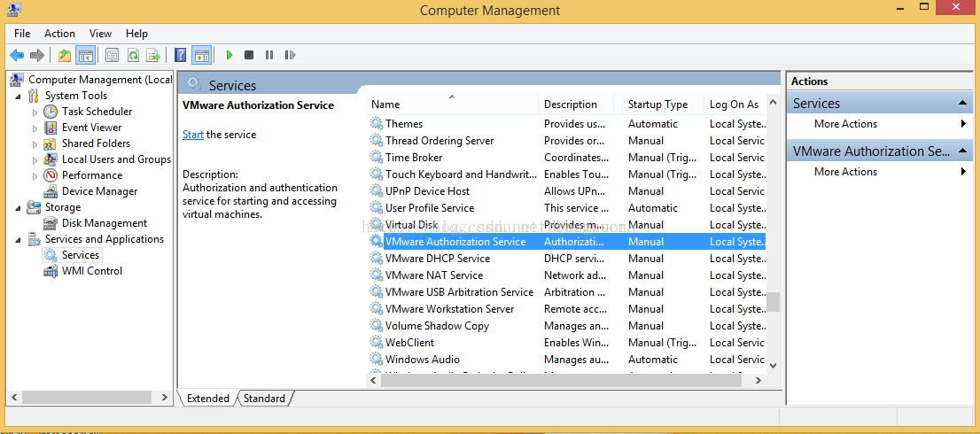Open the View menu
The height and width of the screenshot is (434, 980).
(100, 34)
